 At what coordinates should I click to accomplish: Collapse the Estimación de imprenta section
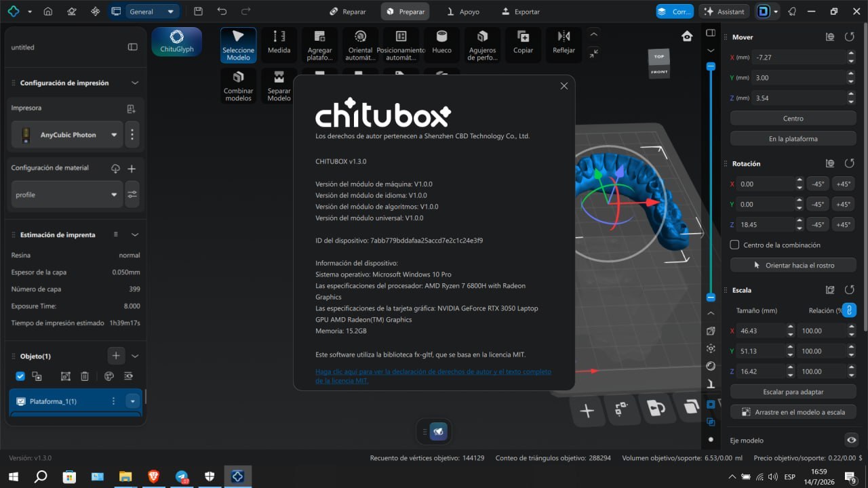(x=135, y=235)
